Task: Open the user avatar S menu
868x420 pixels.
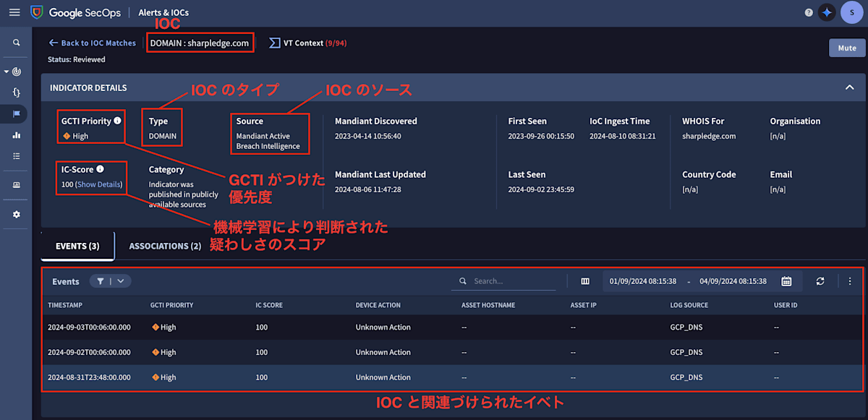Action: tap(852, 12)
